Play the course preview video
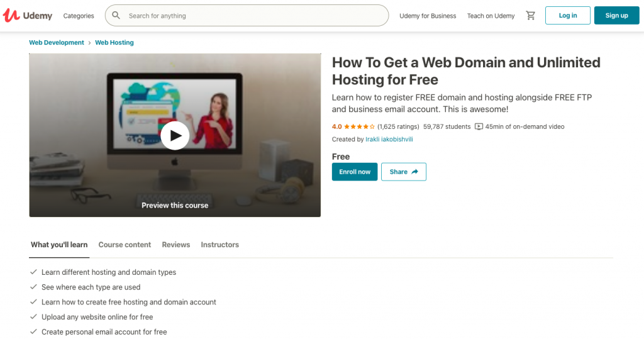The image size is (644, 339). (175, 136)
